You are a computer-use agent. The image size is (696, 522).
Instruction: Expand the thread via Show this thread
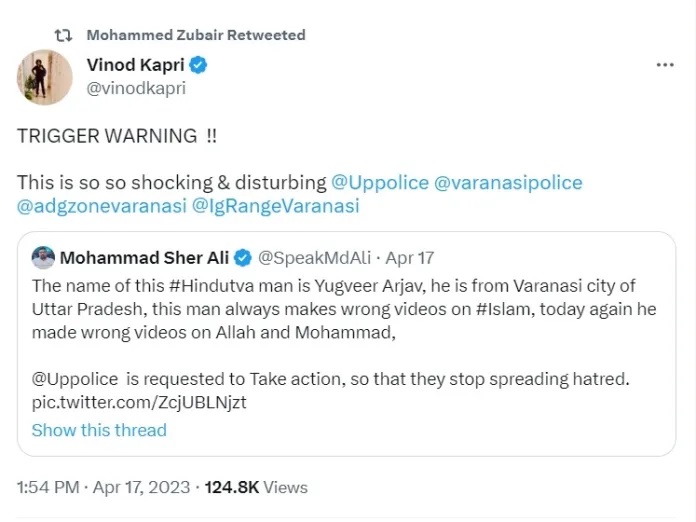click(99, 430)
